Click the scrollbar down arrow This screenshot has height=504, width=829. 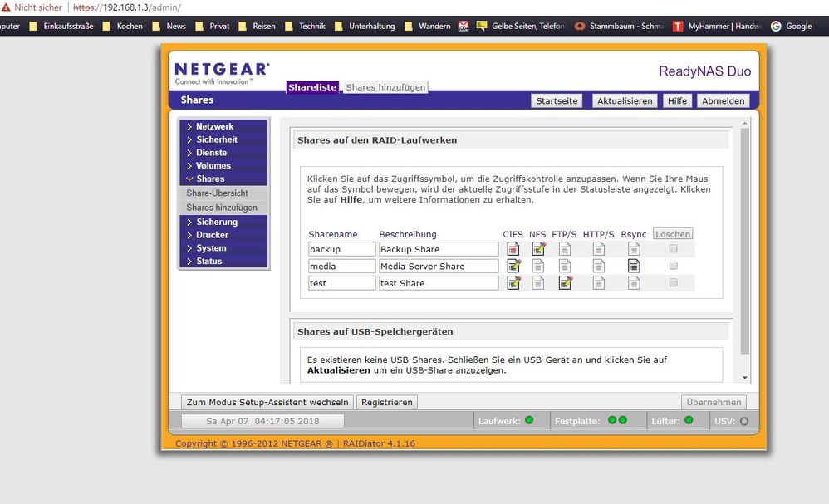pyautogui.click(x=745, y=378)
